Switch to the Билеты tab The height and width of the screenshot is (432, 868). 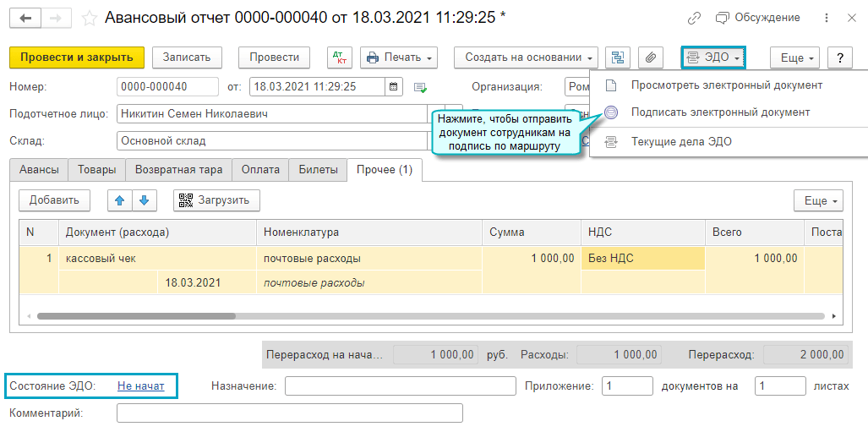click(319, 170)
